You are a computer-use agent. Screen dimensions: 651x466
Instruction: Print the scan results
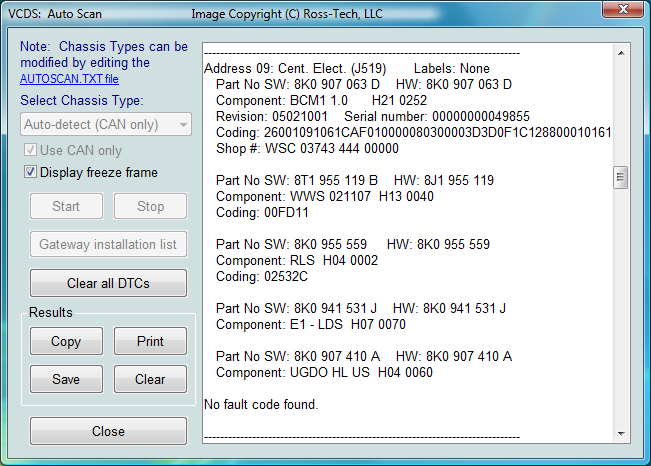151,341
